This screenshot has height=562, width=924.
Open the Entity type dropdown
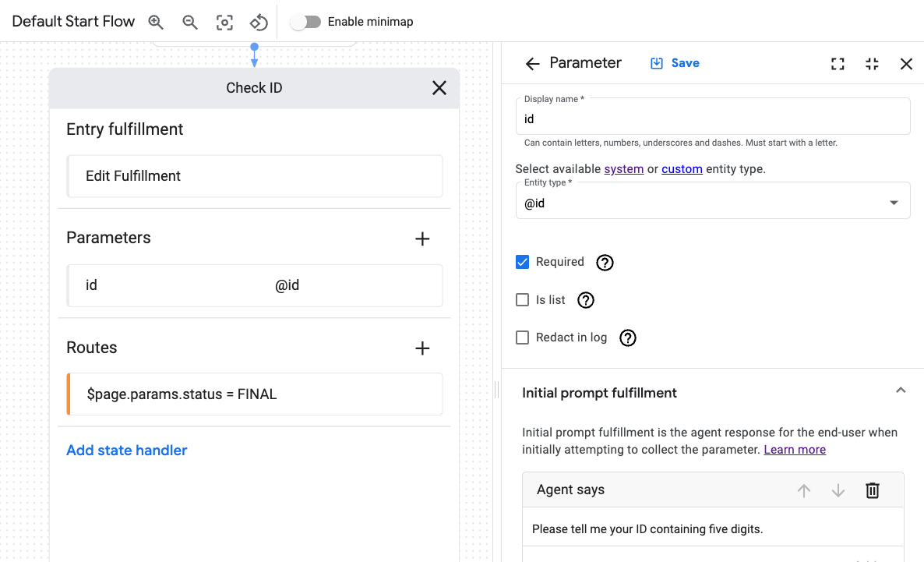[x=893, y=200]
